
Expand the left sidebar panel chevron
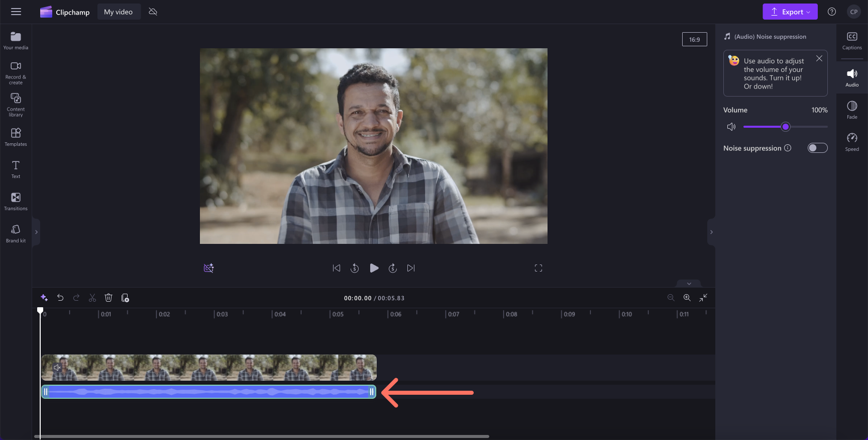36,232
